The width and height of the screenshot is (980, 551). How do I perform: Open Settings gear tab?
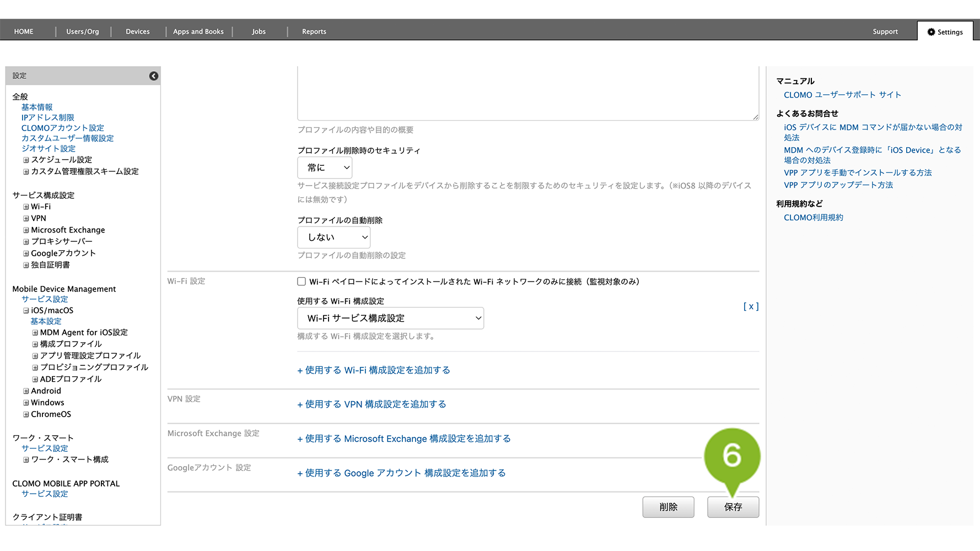(945, 32)
